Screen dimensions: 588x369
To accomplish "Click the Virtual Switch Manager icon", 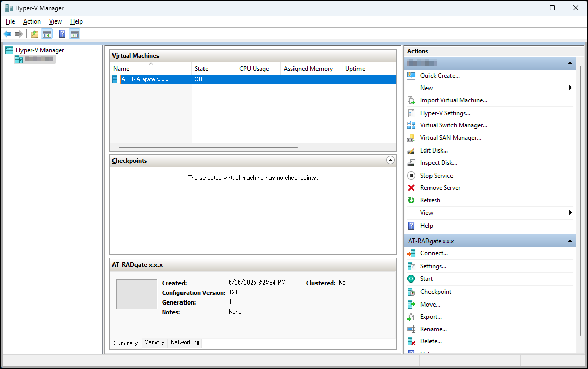I will point(411,125).
